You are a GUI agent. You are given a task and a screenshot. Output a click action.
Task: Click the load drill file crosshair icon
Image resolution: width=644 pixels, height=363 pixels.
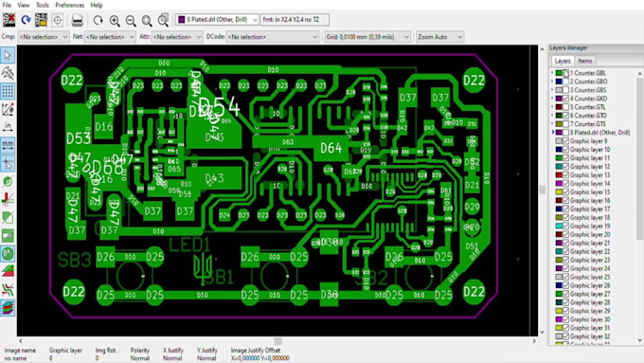pyautogui.click(x=57, y=20)
